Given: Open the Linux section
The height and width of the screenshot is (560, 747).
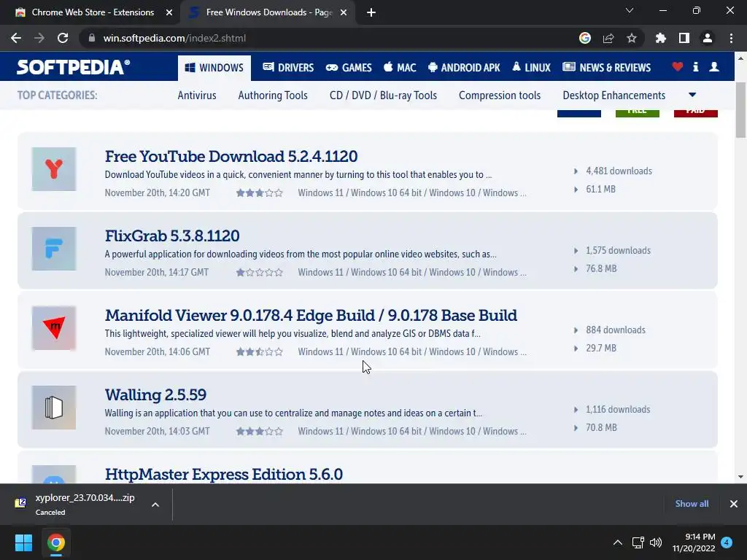Looking at the screenshot, I should [531, 68].
